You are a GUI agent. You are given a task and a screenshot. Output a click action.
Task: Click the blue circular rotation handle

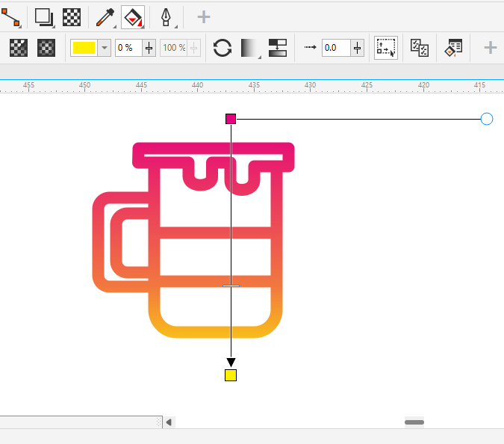coord(487,119)
